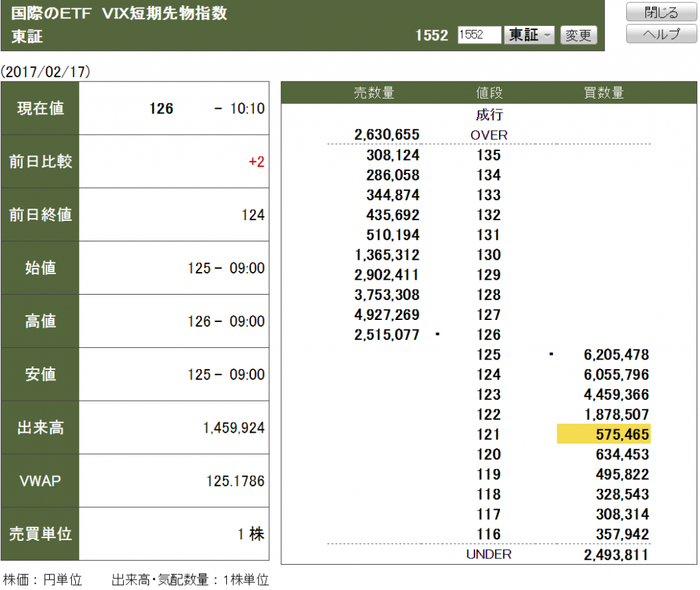Click sell quantity 2,515,077
The height and width of the screenshot is (590, 700).
[x=387, y=335]
